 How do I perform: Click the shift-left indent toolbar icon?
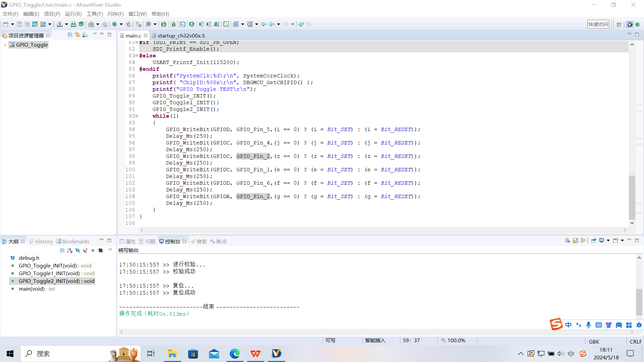pyautogui.click(x=209, y=24)
